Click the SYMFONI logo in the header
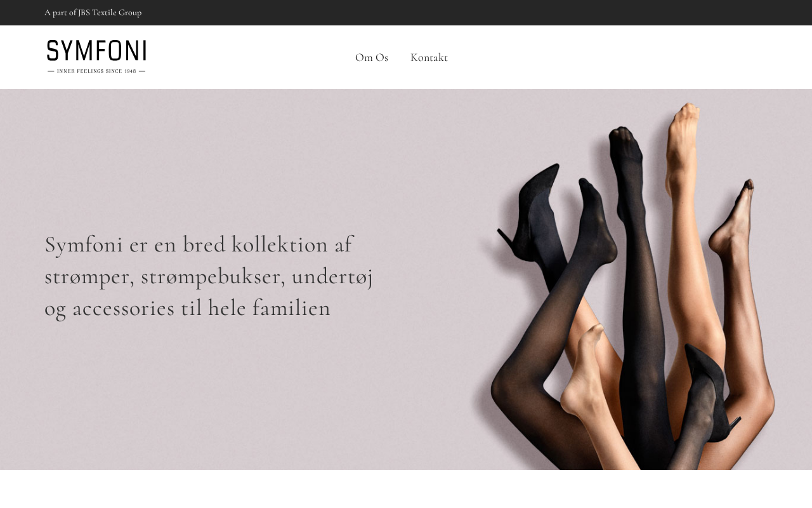 (x=96, y=57)
